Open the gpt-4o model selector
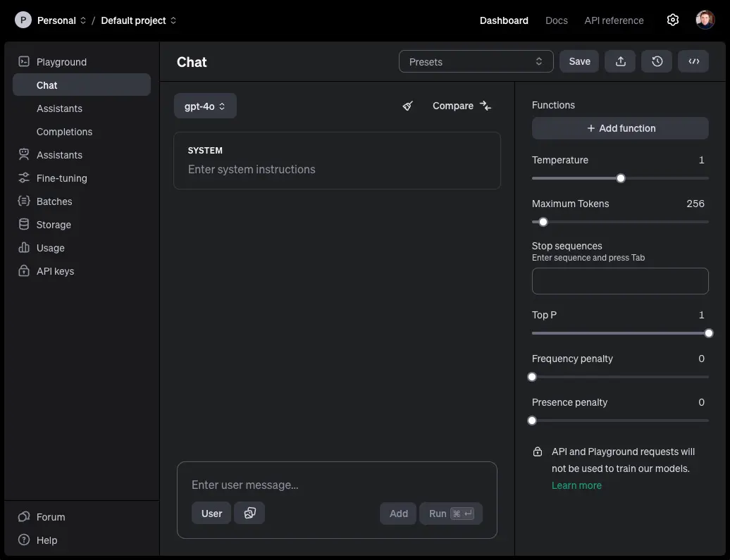Screen dimensions: 730x560 [x=205, y=106]
